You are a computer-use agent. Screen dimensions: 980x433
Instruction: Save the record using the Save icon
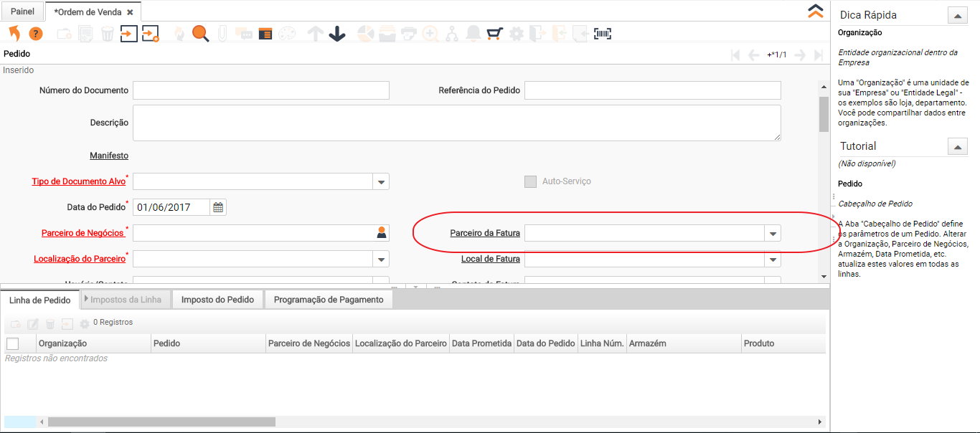click(128, 34)
